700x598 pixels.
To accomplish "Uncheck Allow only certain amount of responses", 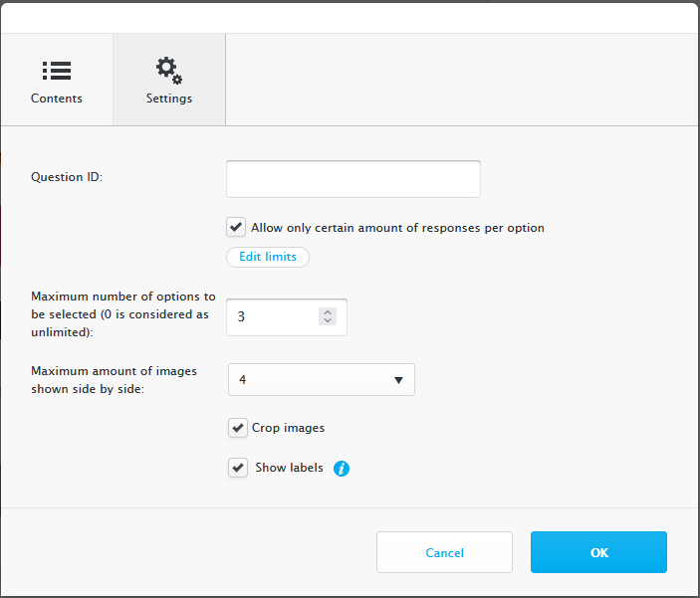I will coord(236,227).
